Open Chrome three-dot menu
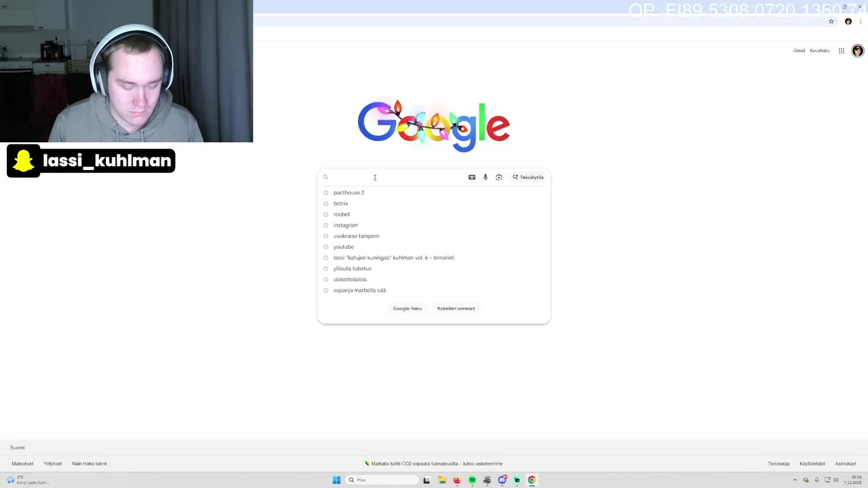The image size is (868, 488). (x=860, y=22)
